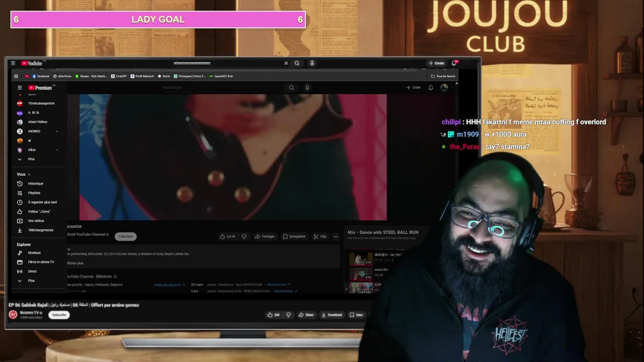Open À regarder plus tard
The width and height of the screenshot is (644, 362).
pyautogui.click(x=37, y=202)
